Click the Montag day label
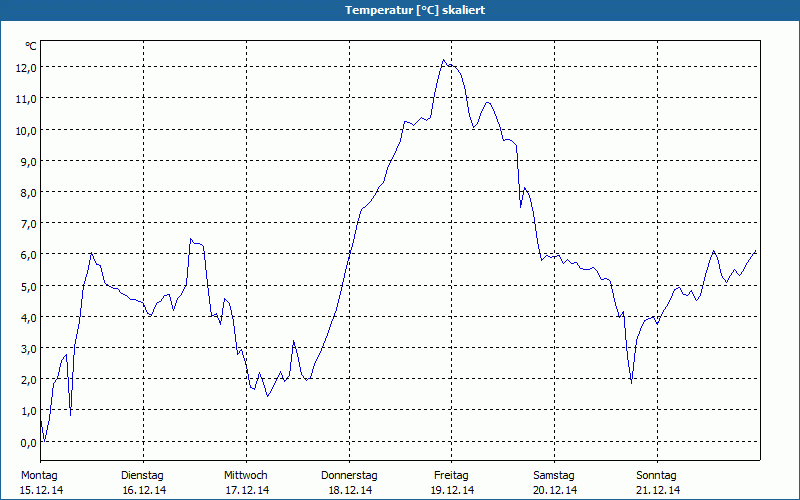This screenshot has width=800, height=500. click(39, 476)
